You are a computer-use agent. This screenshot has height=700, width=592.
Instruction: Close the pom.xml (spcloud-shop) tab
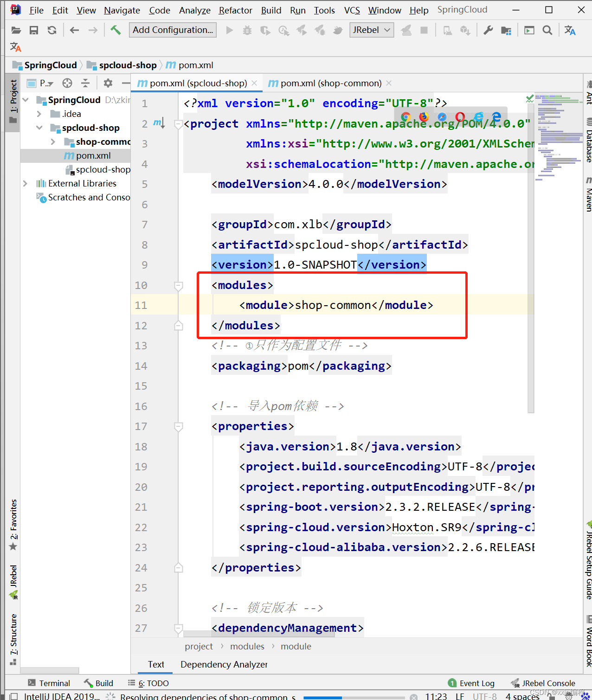point(254,83)
